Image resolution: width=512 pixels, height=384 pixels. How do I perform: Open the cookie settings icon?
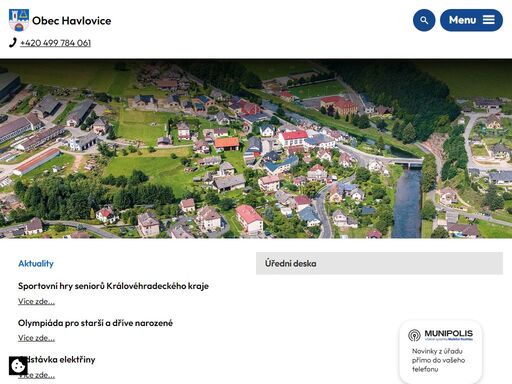point(18,366)
